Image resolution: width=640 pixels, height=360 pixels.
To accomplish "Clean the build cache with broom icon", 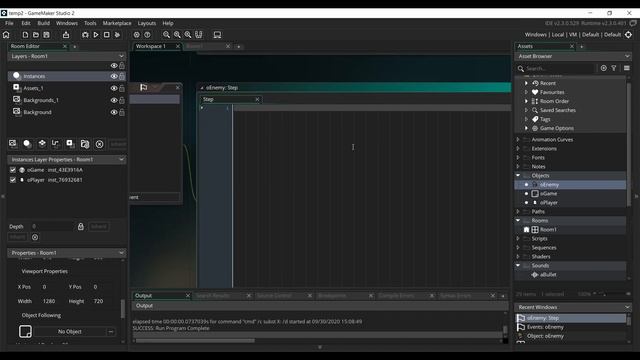I will tap(118, 35).
